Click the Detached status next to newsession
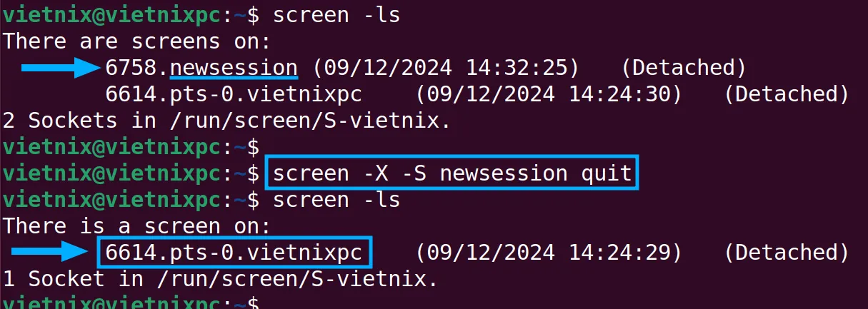The width and height of the screenshot is (868, 309). [684, 68]
